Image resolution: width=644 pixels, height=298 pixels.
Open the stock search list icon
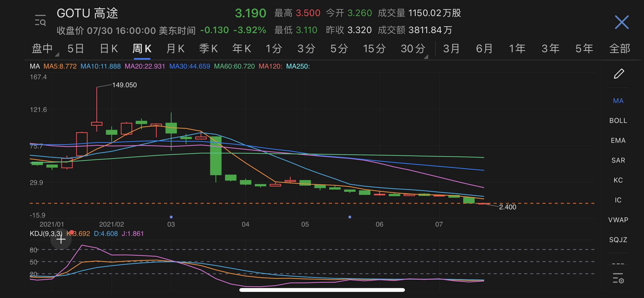coord(40,20)
